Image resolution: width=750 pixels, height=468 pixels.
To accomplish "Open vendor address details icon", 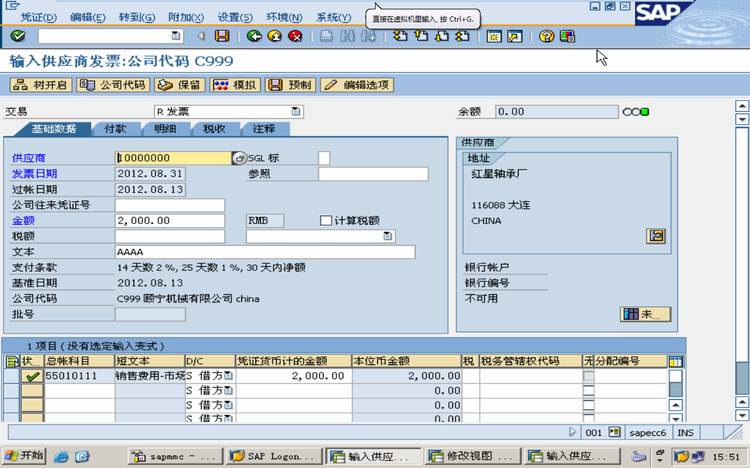I will point(656,236).
